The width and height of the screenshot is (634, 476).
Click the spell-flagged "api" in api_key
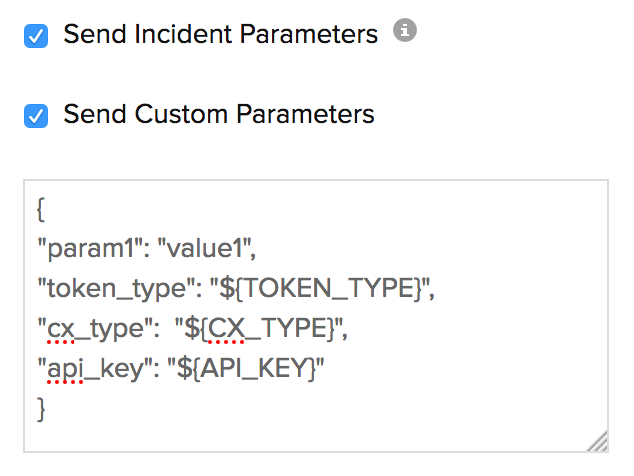coord(65,368)
